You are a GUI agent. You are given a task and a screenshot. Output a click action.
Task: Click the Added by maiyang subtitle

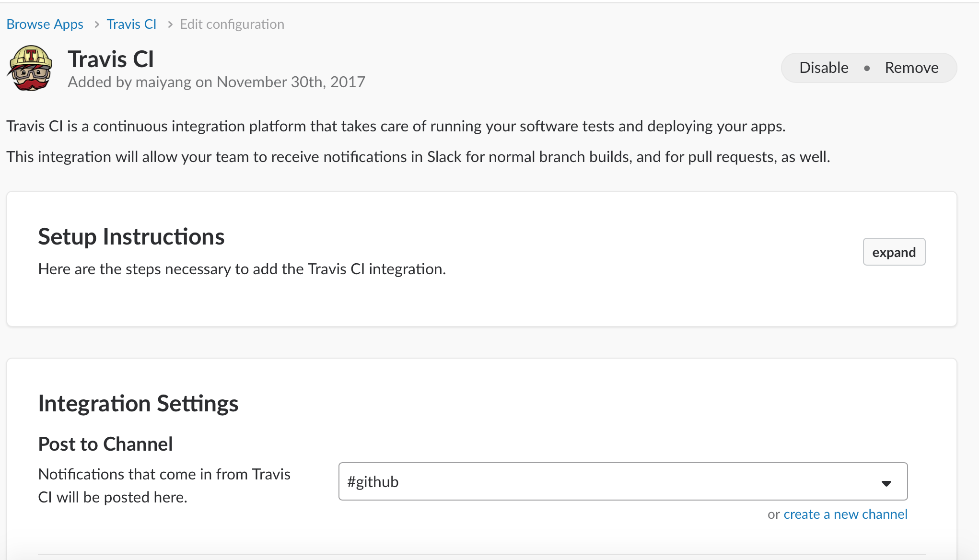pos(216,82)
